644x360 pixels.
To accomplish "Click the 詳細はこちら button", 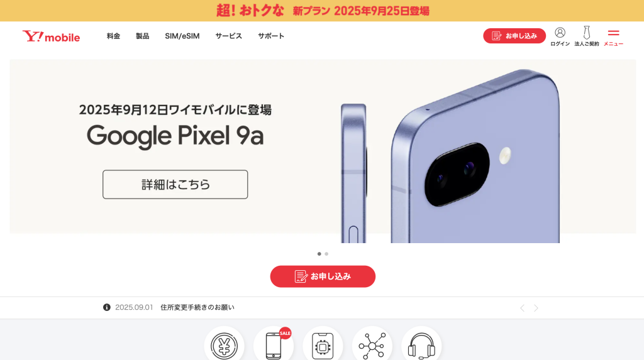I will click(x=175, y=184).
